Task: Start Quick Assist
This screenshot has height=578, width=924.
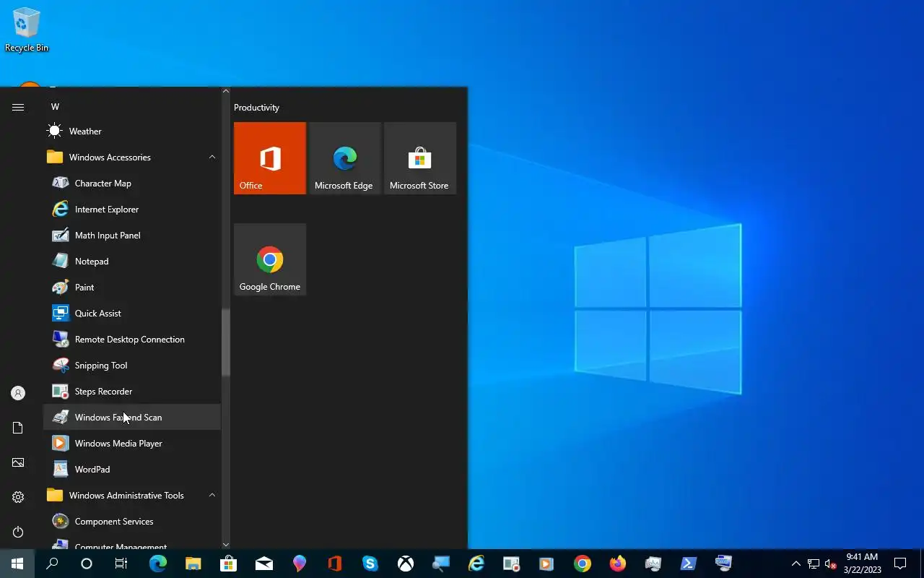Action: (x=132, y=314)
